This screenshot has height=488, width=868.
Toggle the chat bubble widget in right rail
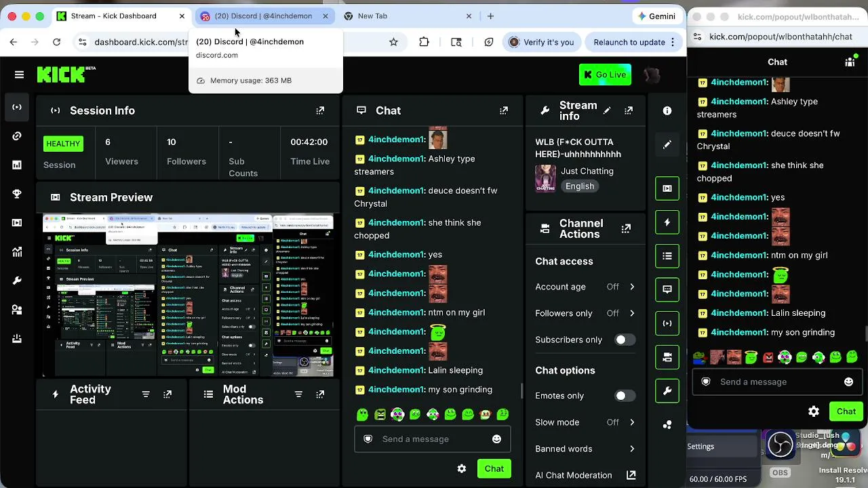pos(667,289)
